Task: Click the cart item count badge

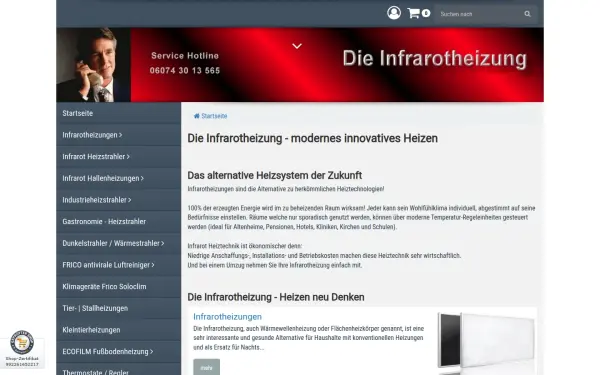Action: click(426, 13)
